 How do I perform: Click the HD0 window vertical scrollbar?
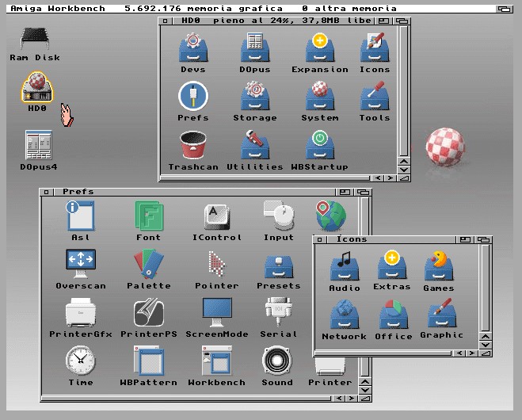[404, 91]
